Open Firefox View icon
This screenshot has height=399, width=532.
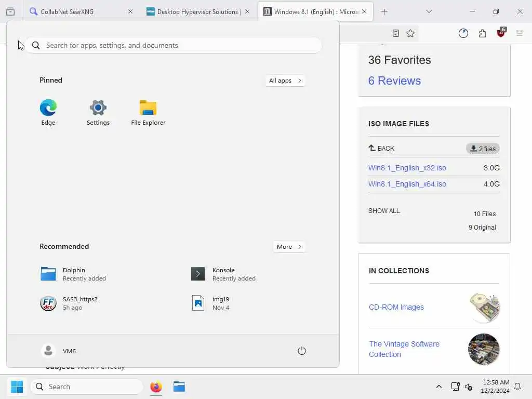pyautogui.click(x=10, y=11)
